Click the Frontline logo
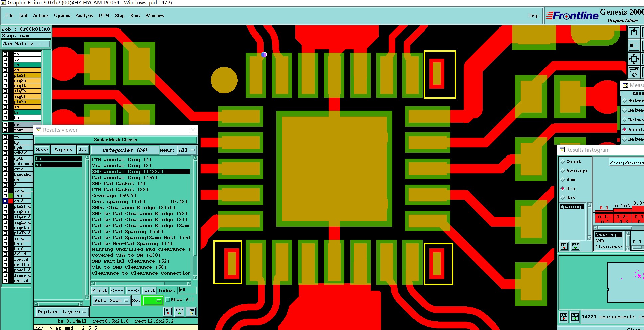Image resolution: width=644 pixels, height=330 pixels. [572, 16]
